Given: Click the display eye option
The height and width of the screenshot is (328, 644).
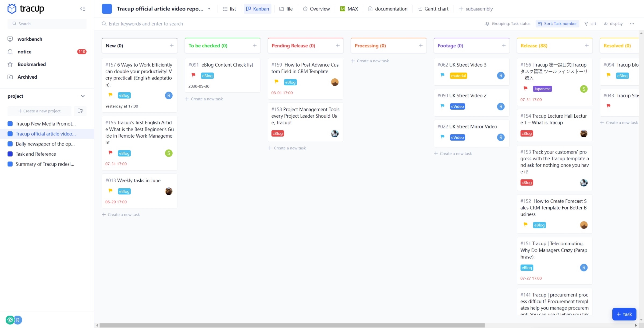Looking at the screenshot, I should click(613, 24).
